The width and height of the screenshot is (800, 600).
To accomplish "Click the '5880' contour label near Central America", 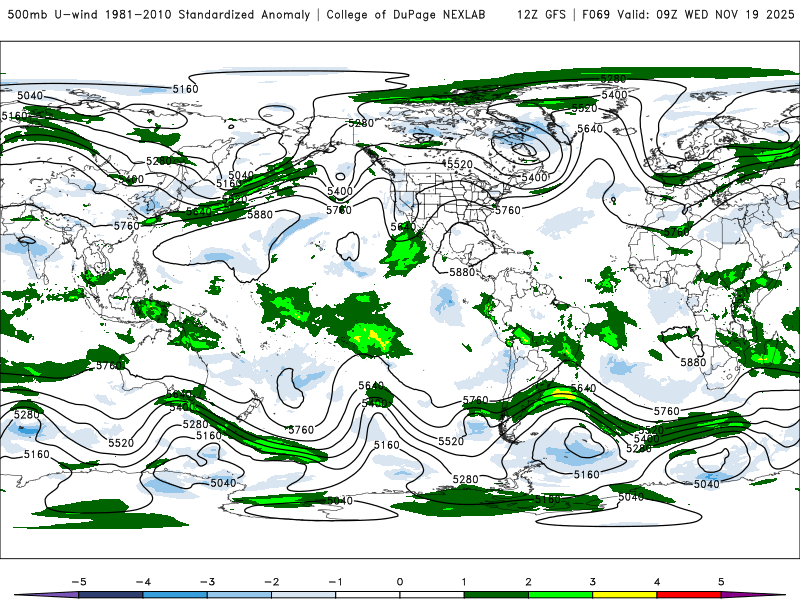I will [462, 272].
